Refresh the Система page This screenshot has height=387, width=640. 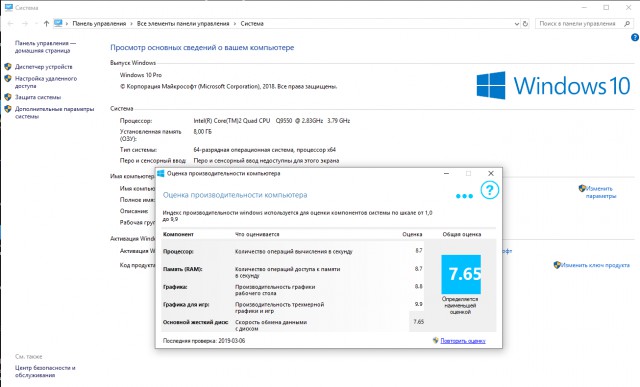click(x=525, y=24)
